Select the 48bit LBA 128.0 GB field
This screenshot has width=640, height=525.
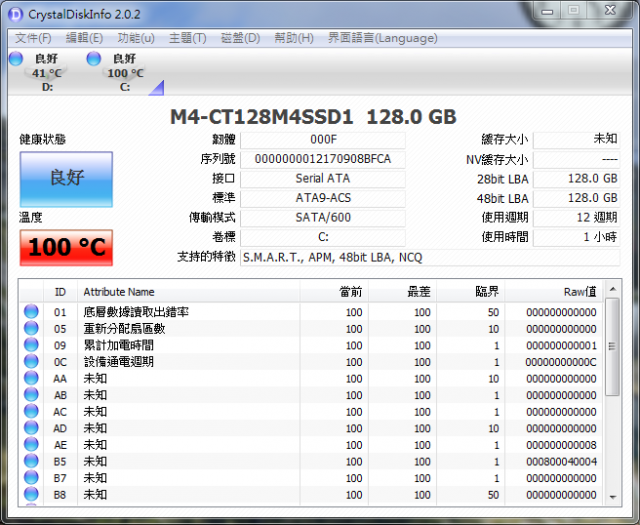coord(576,198)
